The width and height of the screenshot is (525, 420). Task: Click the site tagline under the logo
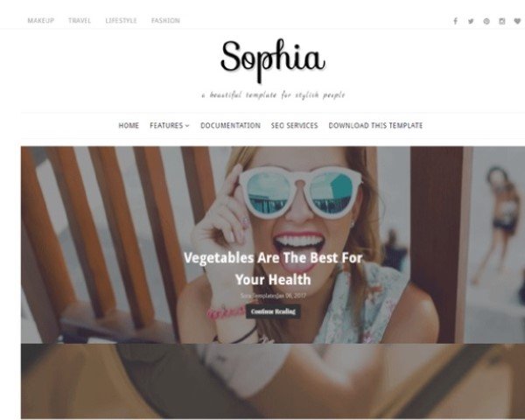[273, 95]
